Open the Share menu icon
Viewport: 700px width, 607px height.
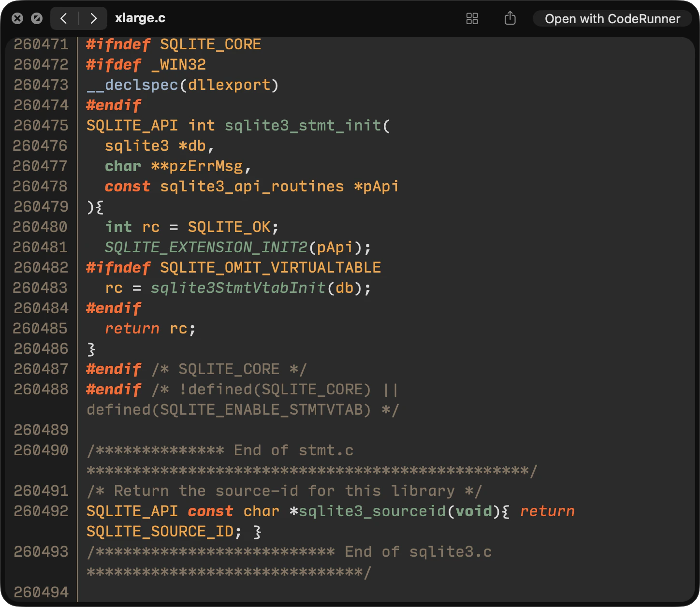click(510, 18)
